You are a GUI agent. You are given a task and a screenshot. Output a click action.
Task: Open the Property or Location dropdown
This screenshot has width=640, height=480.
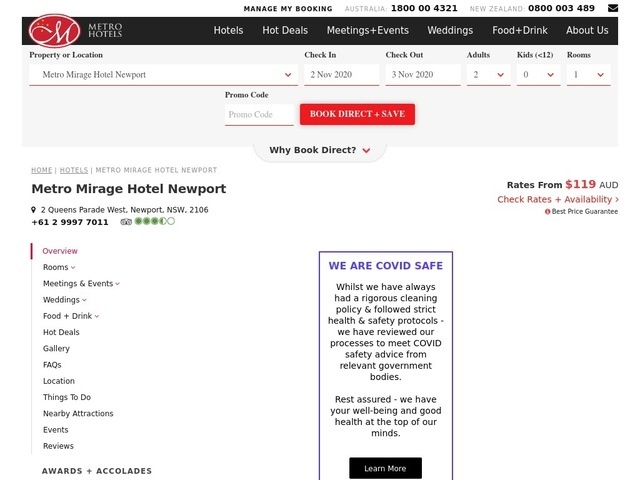tap(164, 75)
